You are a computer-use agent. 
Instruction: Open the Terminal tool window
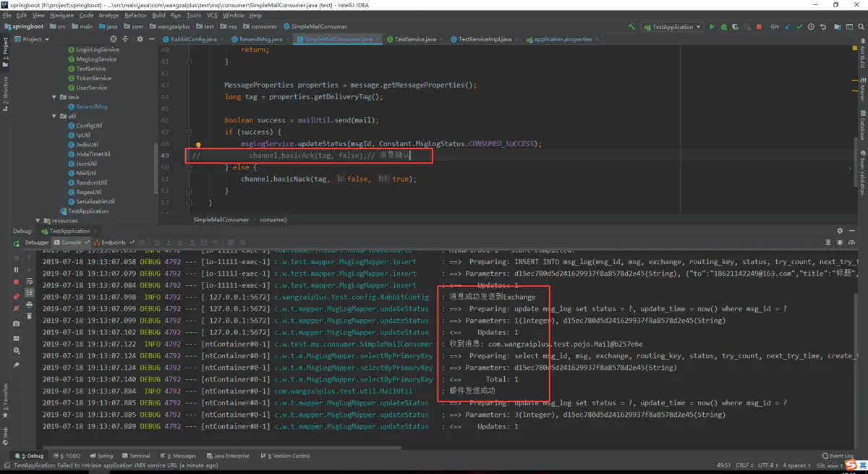pos(139,456)
